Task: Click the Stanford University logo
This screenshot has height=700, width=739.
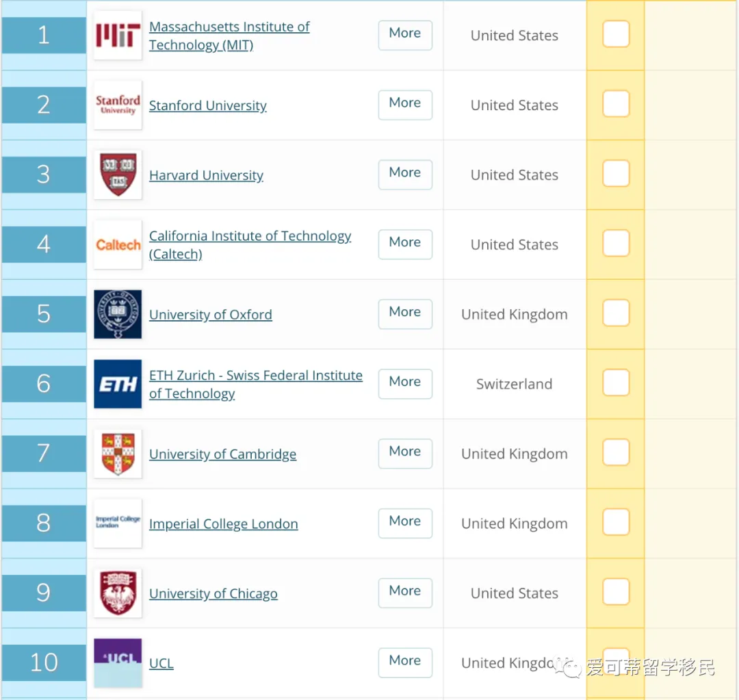Action: [118, 105]
